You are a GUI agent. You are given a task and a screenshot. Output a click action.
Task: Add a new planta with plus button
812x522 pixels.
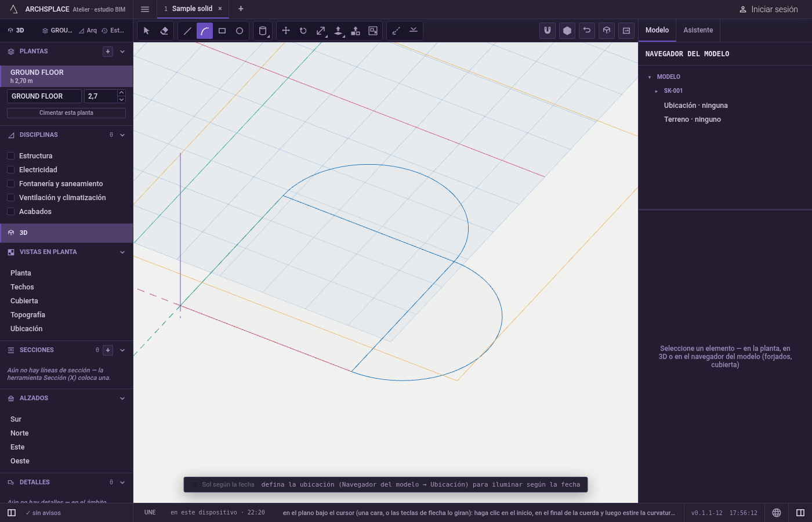(108, 52)
